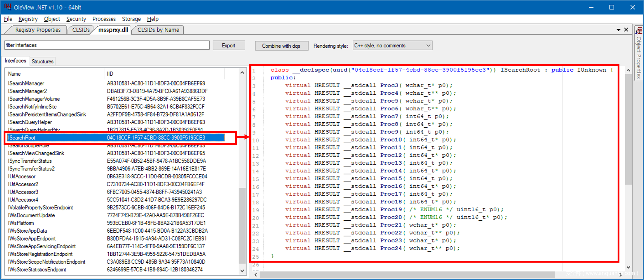The width and height of the screenshot is (644, 280).
Task: Click the OleView .NET app icon
Action: [8, 7]
